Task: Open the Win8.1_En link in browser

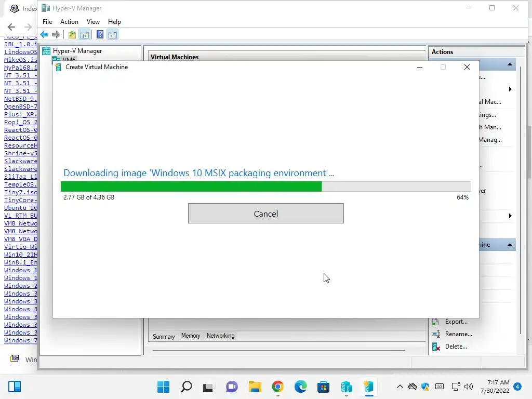Action: pyautogui.click(x=21, y=262)
